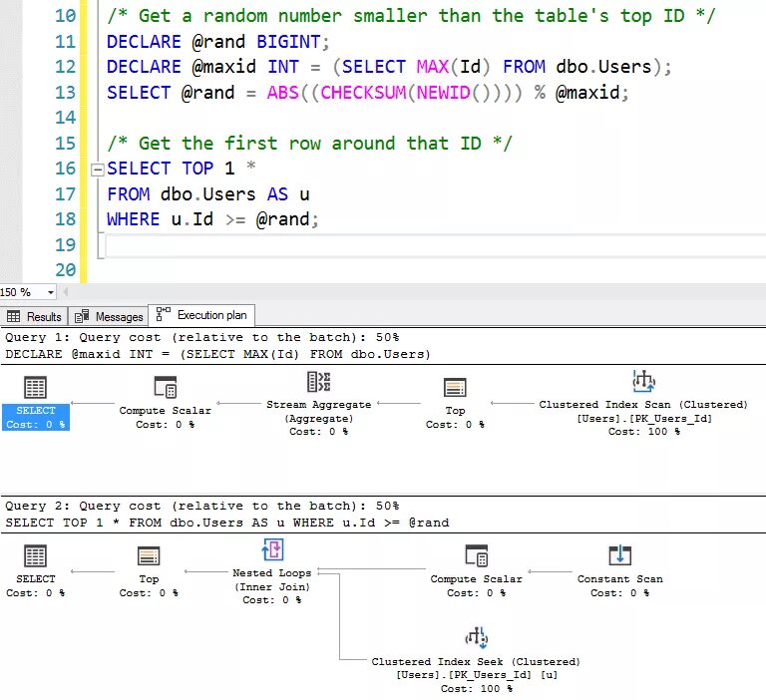Click Clustered Index Scan Cost: 100 % text
The height and width of the screenshot is (700, 766).
coord(643,432)
